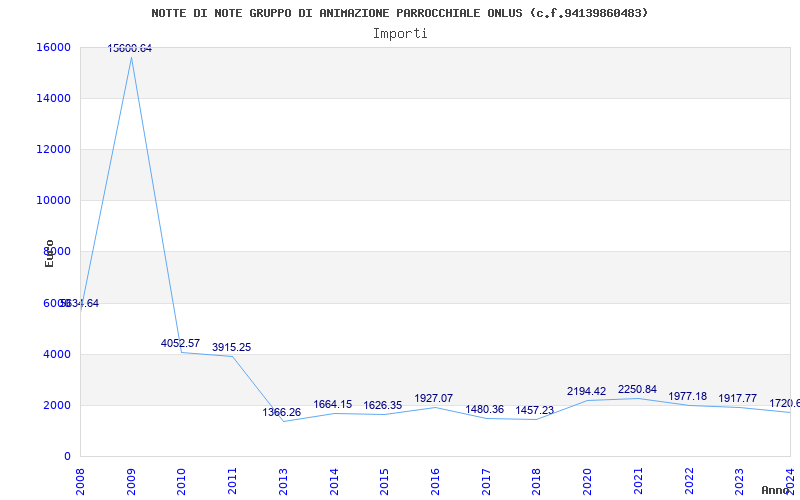The width and height of the screenshot is (800, 500).
Task: Select the 1480.36 data label
Action: tap(484, 409)
